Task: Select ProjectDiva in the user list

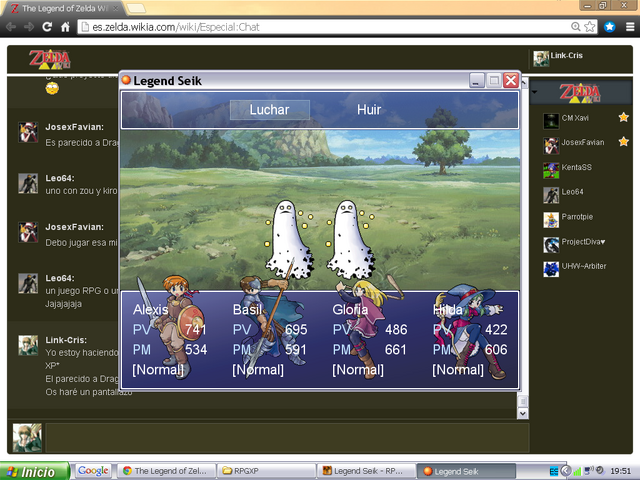Action: 583,242
